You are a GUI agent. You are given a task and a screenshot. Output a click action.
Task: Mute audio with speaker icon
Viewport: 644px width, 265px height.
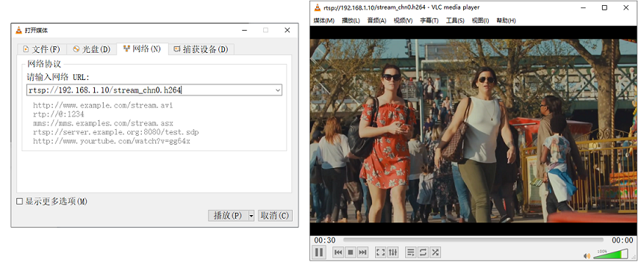[x=587, y=256]
